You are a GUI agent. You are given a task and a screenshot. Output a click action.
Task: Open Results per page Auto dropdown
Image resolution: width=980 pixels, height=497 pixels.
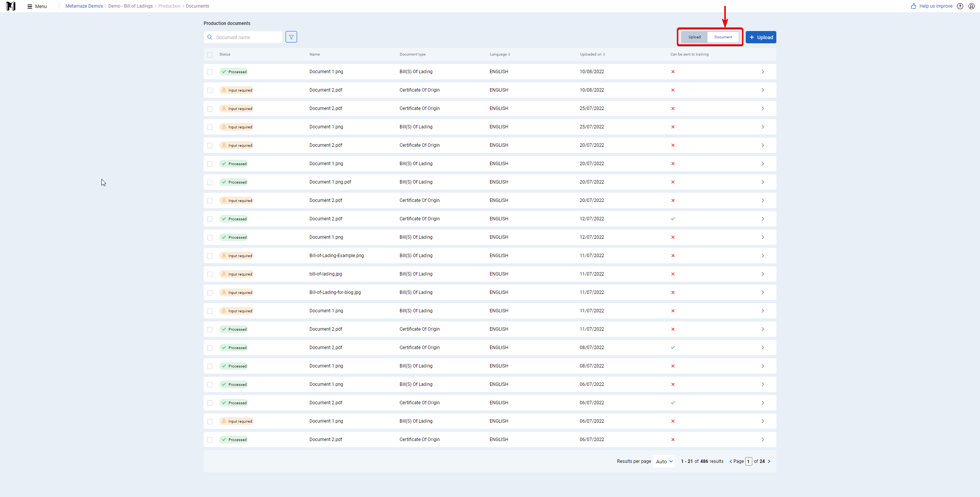664,461
